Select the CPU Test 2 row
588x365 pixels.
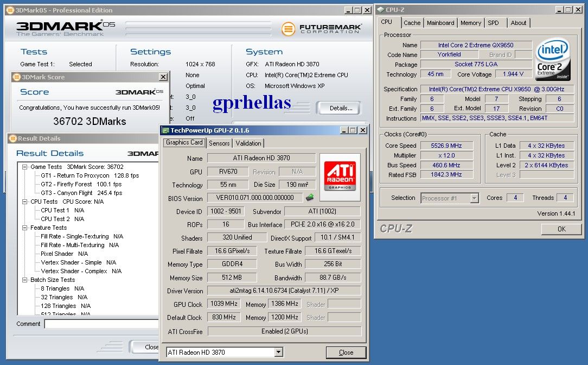62,219
